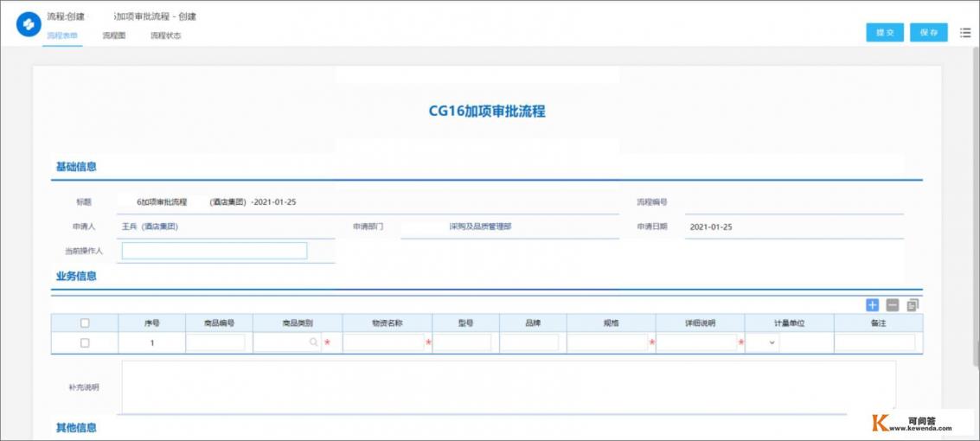Click the 物资名称 input in row 1
This screenshot has width=980, height=441.
384,342
